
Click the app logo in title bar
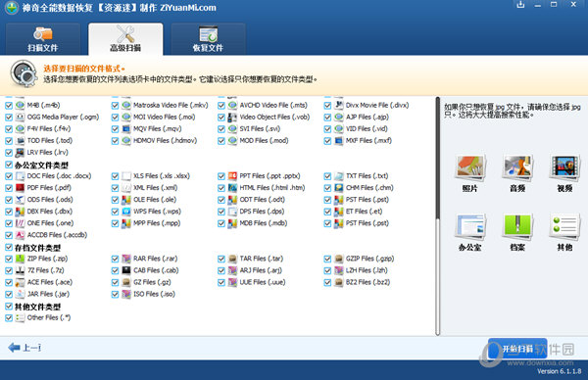[12, 8]
